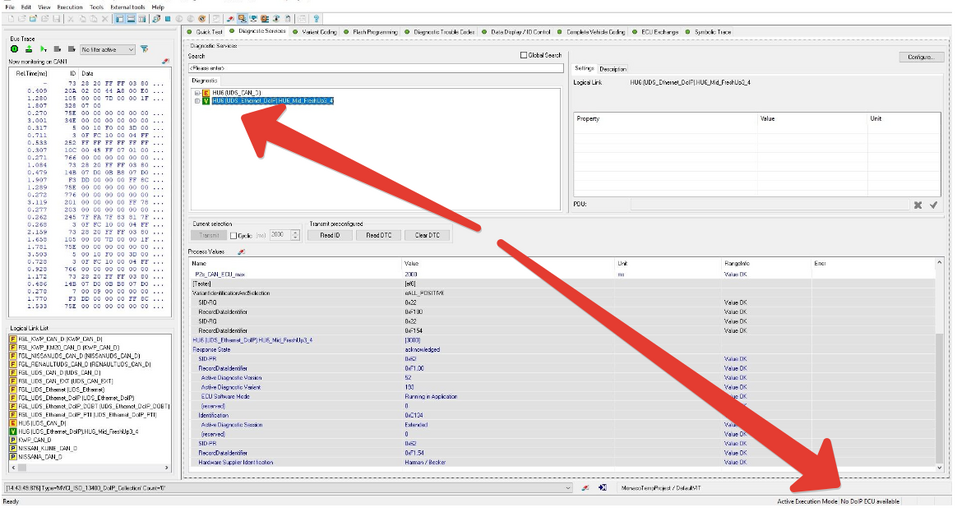The width and height of the screenshot is (957, 512).
Task: Click the pin icon next to Process Values
Action: click(x=241, y=251)
